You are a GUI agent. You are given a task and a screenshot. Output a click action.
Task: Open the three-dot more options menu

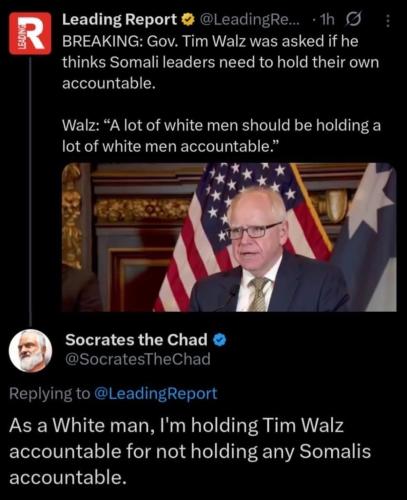click(387, 21)
